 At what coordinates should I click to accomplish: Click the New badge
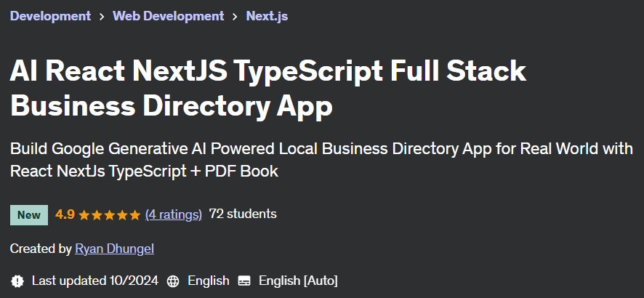click(x=29, y=215)
